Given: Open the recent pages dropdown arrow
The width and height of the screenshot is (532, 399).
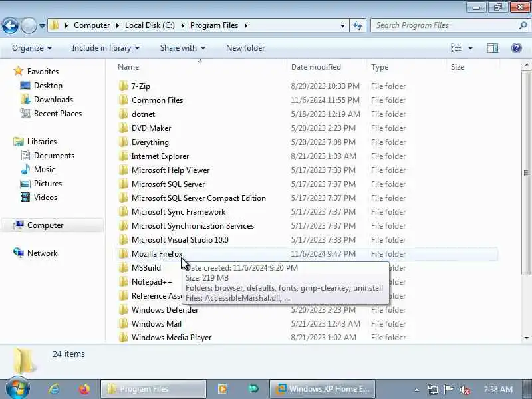Looking at the screenshot, I should click(42, 26).
